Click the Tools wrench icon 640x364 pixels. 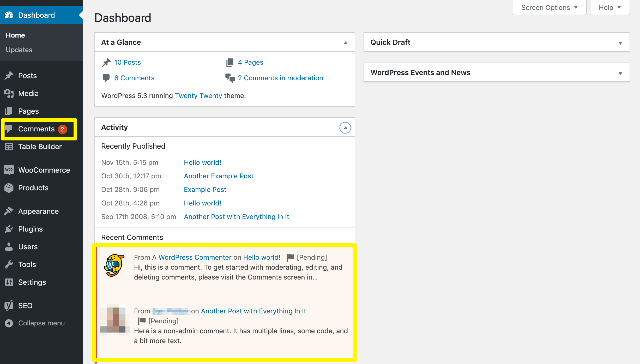[x=9, y=264]
